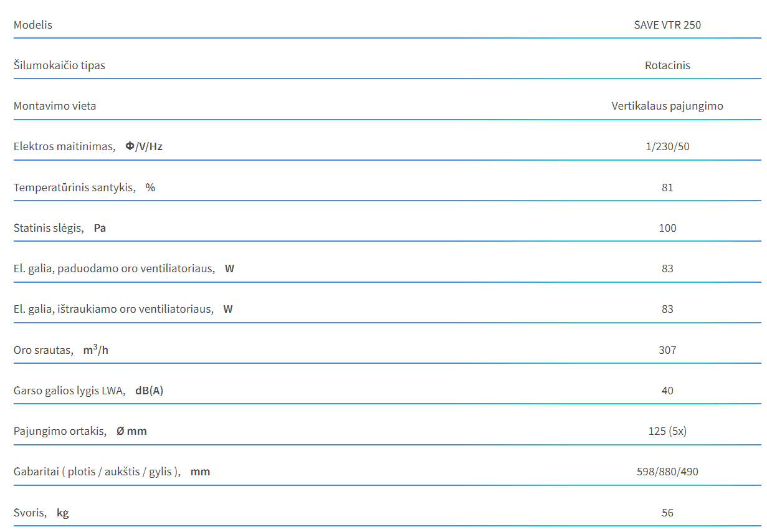Click the 'kg' unit text
This screenshot has height=532, width=767.
point(63,513)
